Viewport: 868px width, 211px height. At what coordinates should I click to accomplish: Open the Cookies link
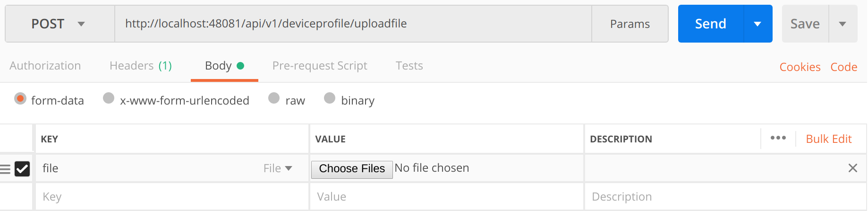[800, 67]
